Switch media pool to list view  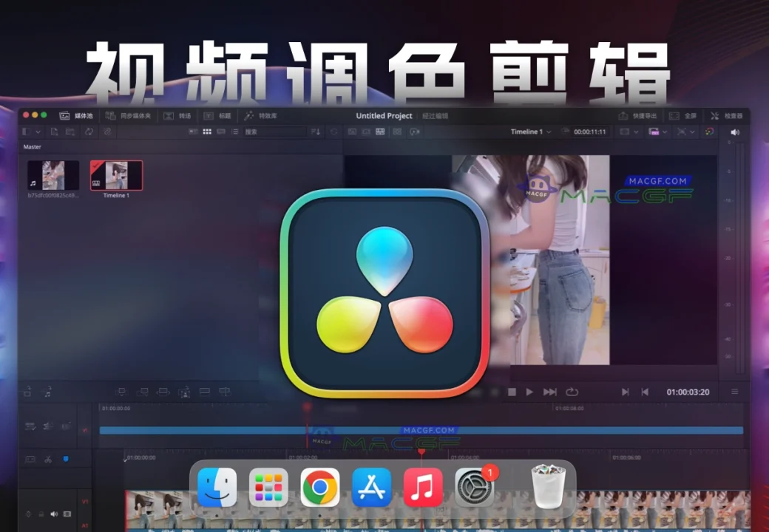[x=235, y=132]
